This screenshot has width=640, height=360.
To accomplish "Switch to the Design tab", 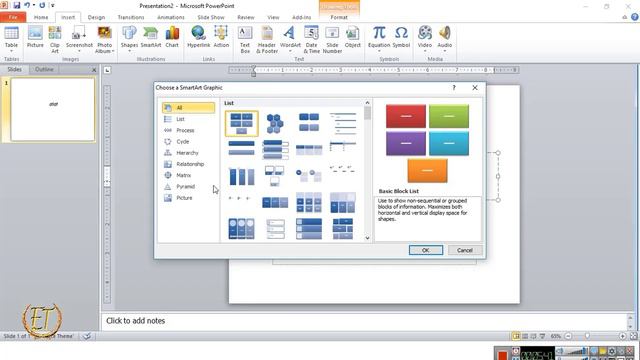I will [96, 17].
